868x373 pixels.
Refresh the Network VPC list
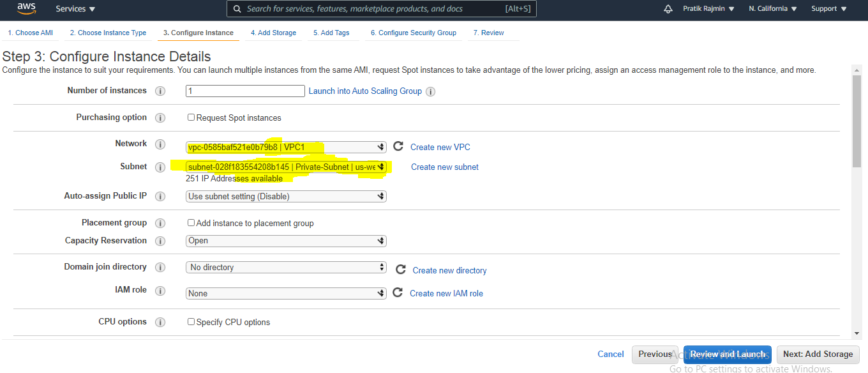(x=398, y=146)
